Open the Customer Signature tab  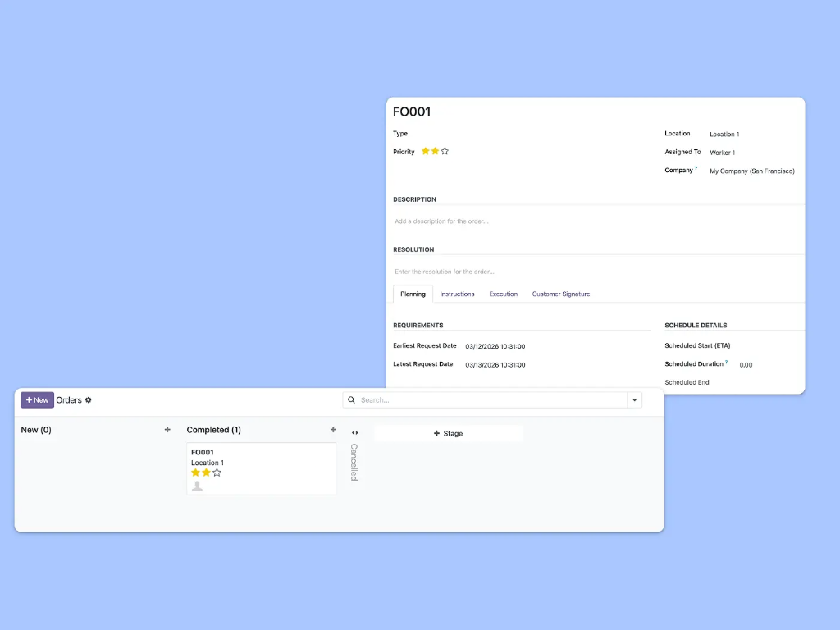(x=561, y=294)
